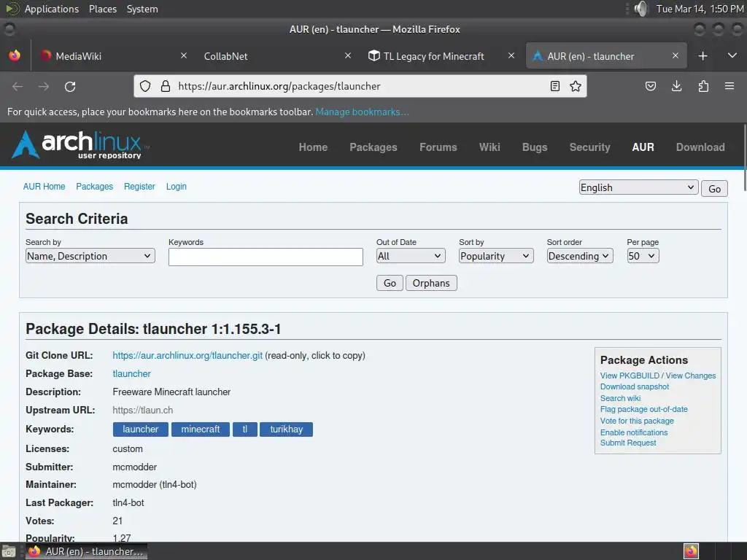Reload the current page
Viewport: 747px width, 560px height.
click(x=70, y=87)
